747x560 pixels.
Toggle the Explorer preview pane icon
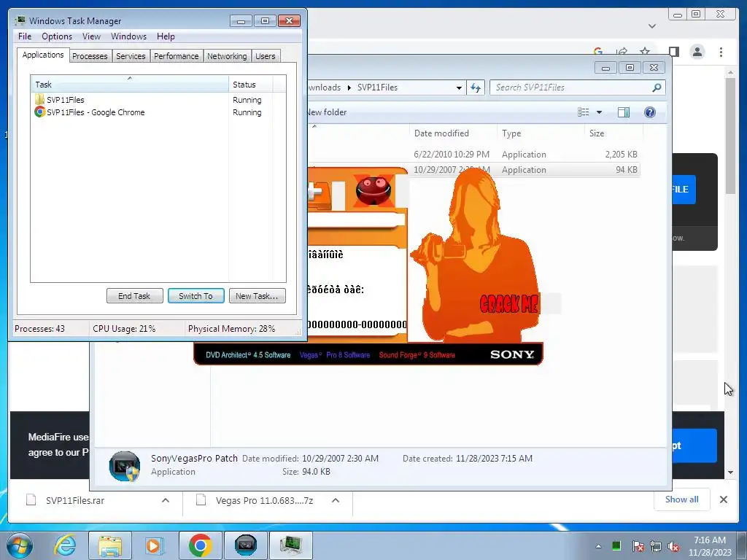click(623, 112)
